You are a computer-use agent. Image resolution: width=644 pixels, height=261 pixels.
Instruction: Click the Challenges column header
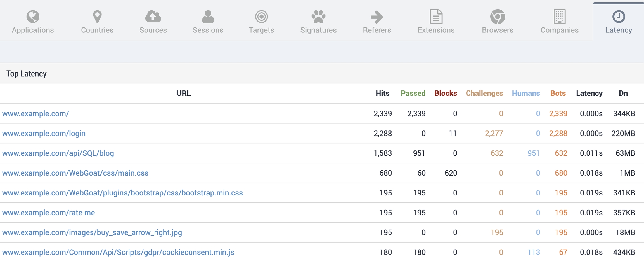pos(484,93)
